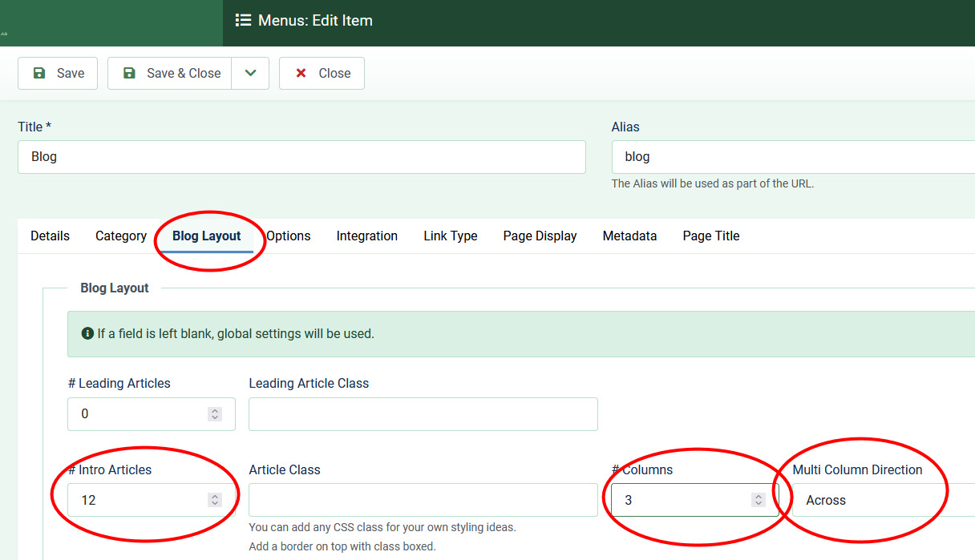The image size is (975, 560).
Task: Open the Options tab
Action: pyautogui.click(x=289, y=236)
